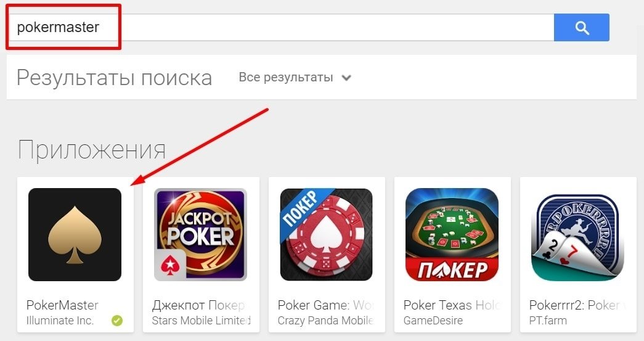
Task: Click the blue magnifier search button
Action: [x=581, y=28]
